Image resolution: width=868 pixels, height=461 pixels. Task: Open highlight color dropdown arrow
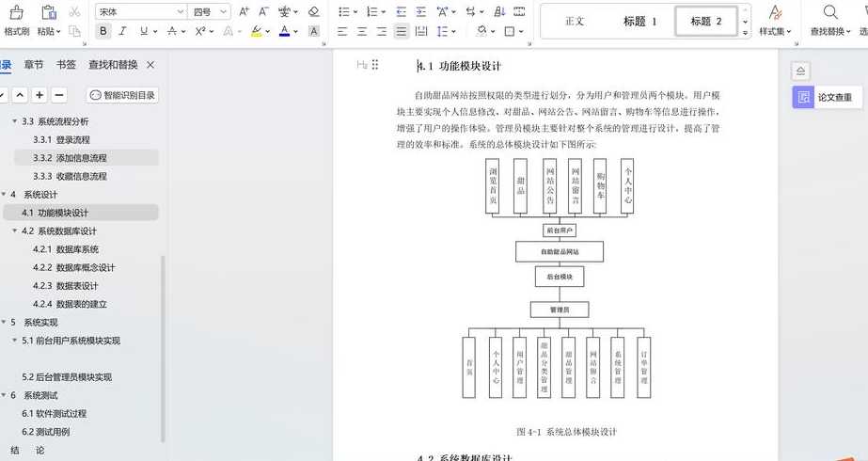click(x=267, y=32)
